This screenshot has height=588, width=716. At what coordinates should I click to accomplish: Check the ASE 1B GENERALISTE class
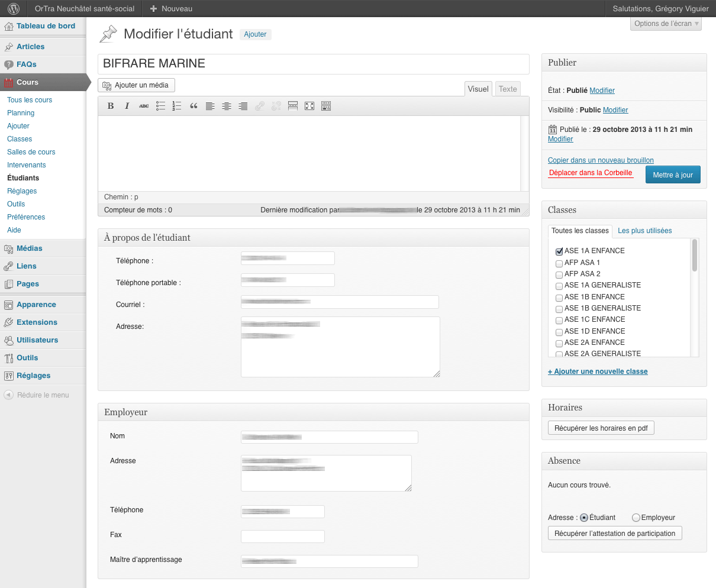coord(559,309)
